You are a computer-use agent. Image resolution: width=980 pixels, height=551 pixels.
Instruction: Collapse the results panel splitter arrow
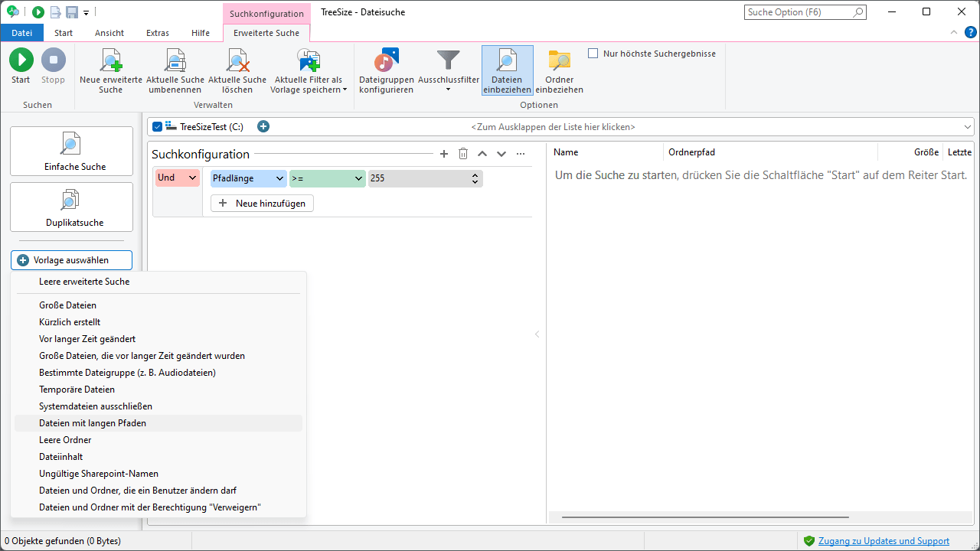point(537,334)
